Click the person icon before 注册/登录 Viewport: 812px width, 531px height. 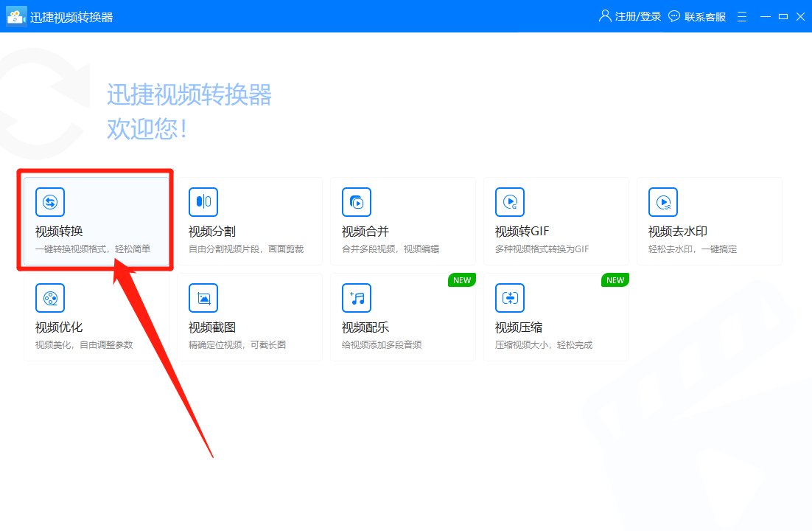click(x=604, y=16)
